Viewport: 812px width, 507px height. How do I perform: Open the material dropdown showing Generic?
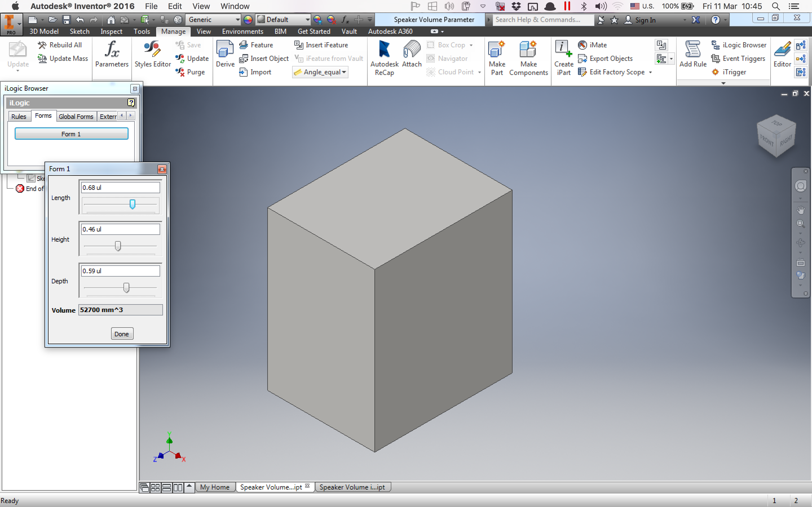213,19
